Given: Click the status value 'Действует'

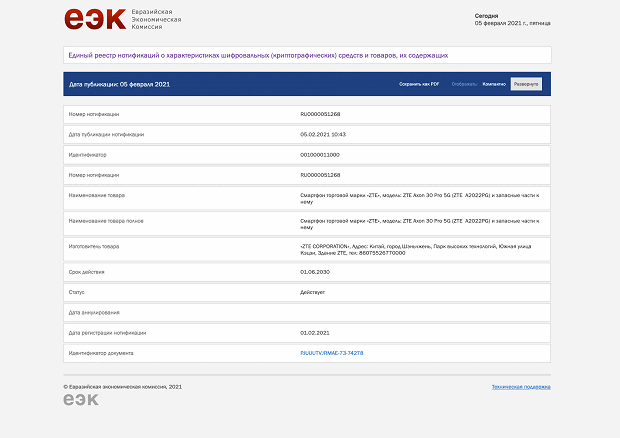Looking at the screenshot, I should 312,292.
